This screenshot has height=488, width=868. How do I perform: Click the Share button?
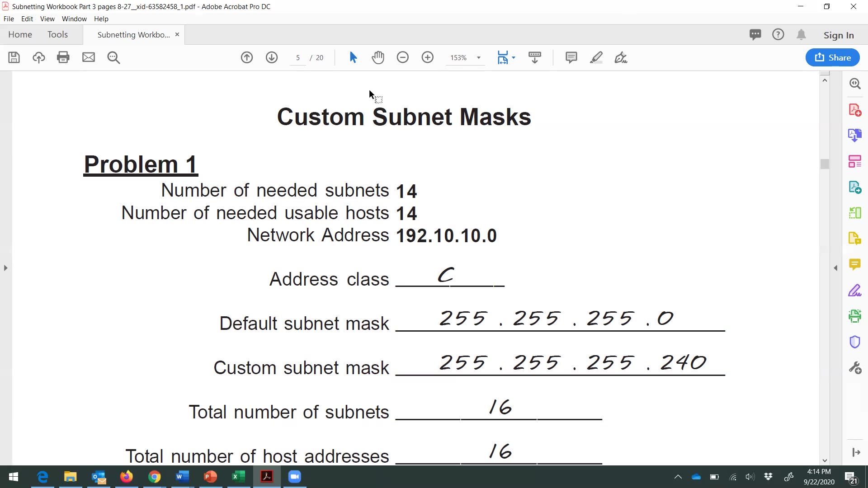(x=832, y=57)
